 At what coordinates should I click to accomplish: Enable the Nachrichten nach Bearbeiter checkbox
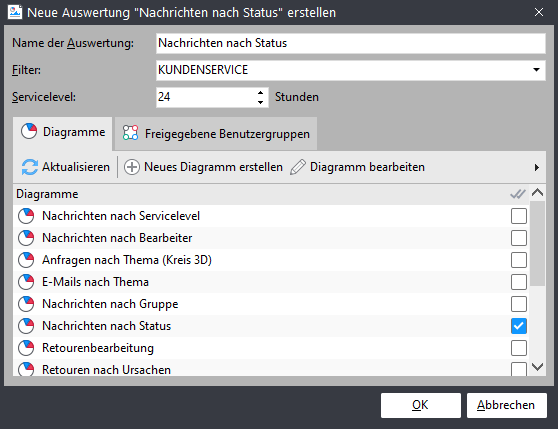coord(519,238)
